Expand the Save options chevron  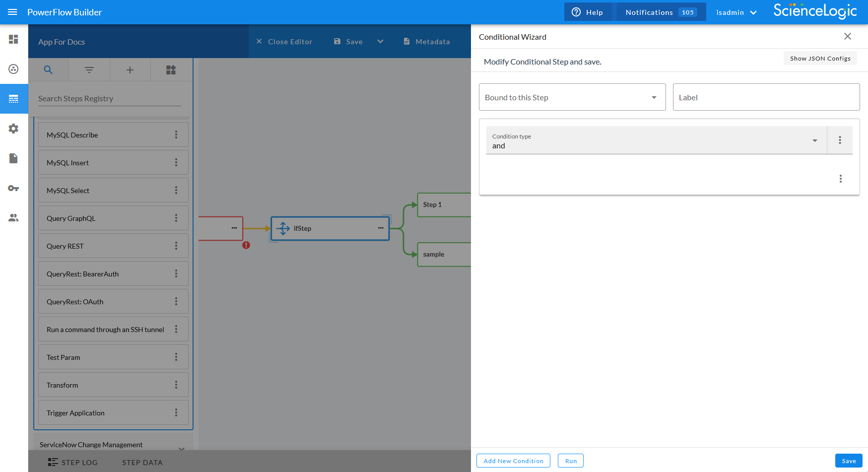click(x=381, y=42)
